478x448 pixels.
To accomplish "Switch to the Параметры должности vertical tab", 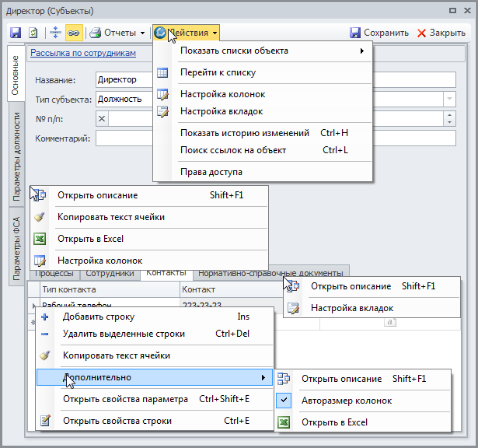I will coord(16,156).
